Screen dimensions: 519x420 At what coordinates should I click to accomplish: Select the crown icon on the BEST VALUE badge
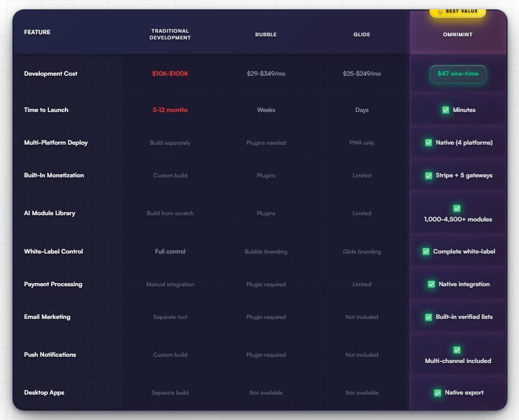(x=441, y=11)
